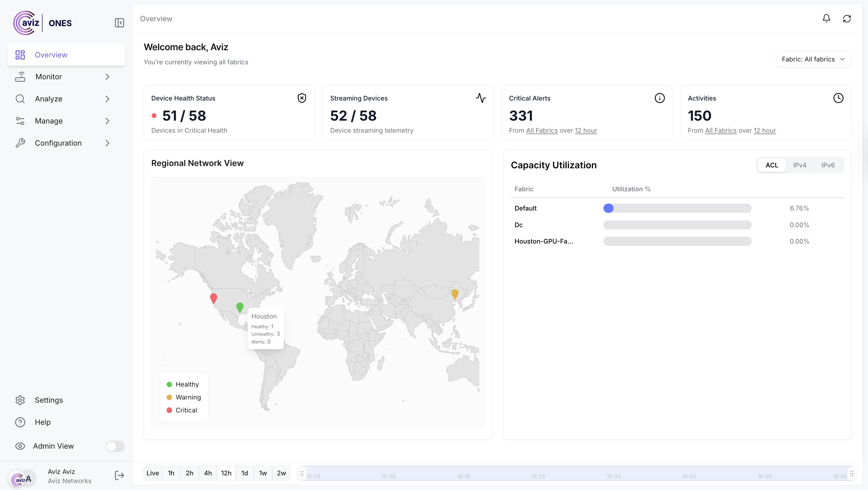Collapse the sidebar panel icon
The width and height of the screenshot is (868, 490).
tap(119, 23)
